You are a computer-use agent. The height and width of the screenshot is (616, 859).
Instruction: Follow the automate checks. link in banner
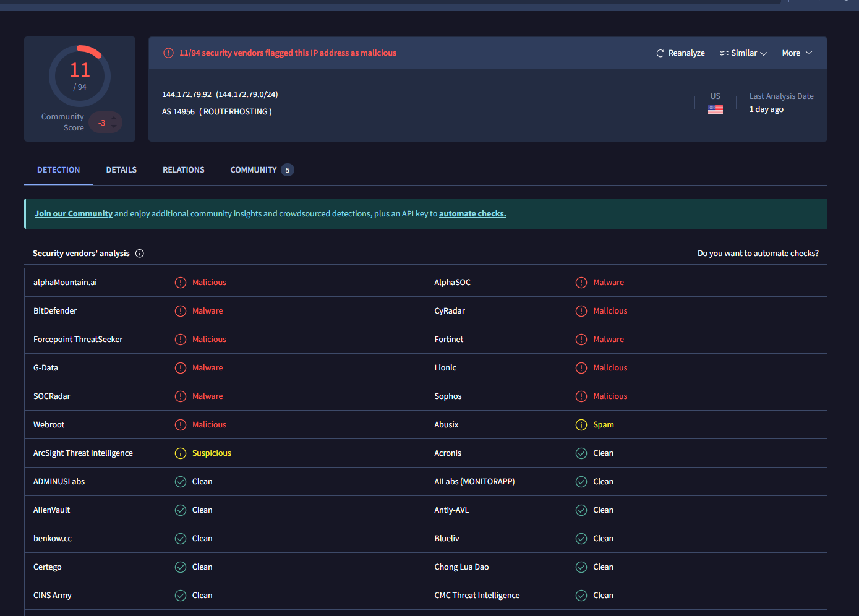click(x=472, y=214)
